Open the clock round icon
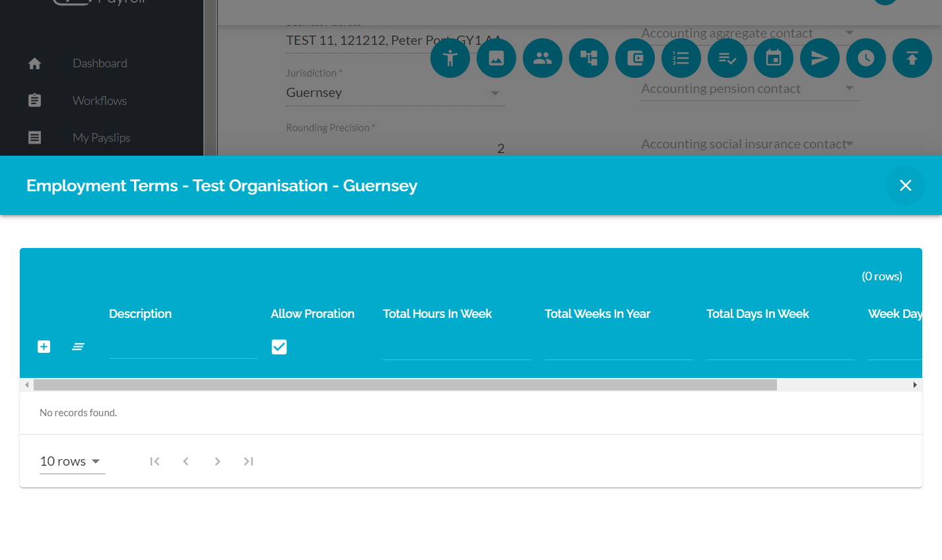Image resolution: width=942 pixels, height=560 pixels. coord(866,58)
